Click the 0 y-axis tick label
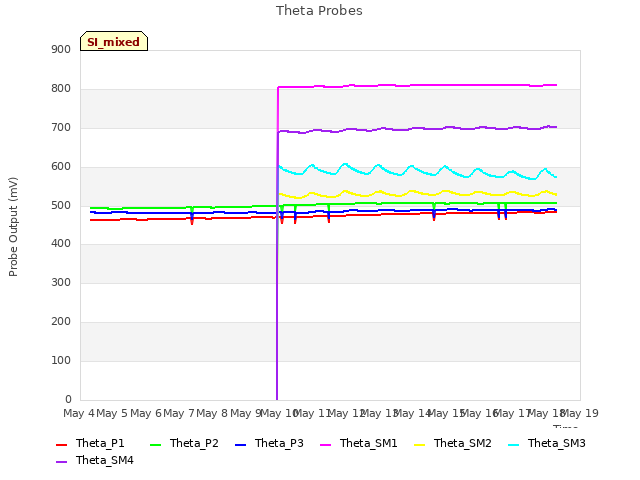 [x=68, y=399]
